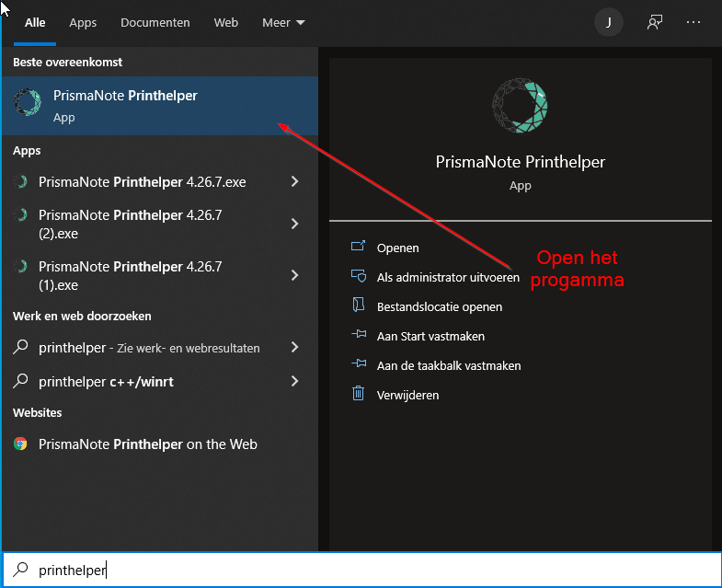Viewport: 722px width, 588px height.
Task: Click the PrismaNote logo icon in the best match row
Action: tap(28, 102)
